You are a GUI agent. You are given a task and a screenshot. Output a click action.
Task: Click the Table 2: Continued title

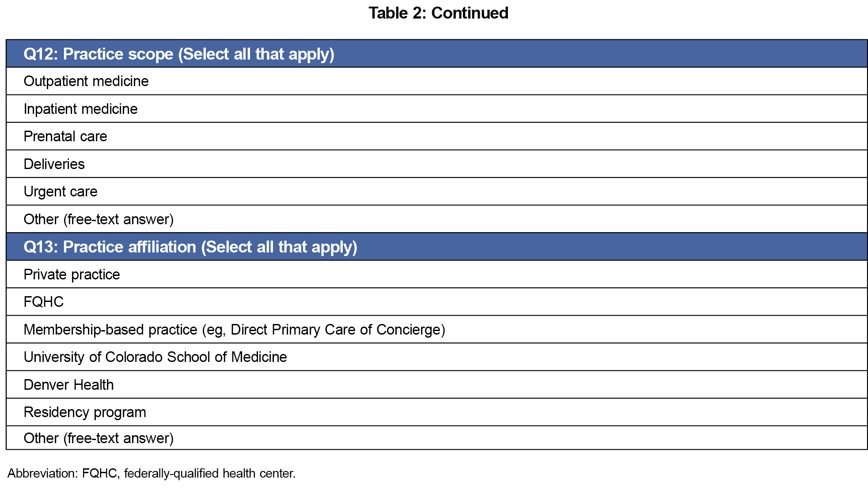[x=438, y=13]
